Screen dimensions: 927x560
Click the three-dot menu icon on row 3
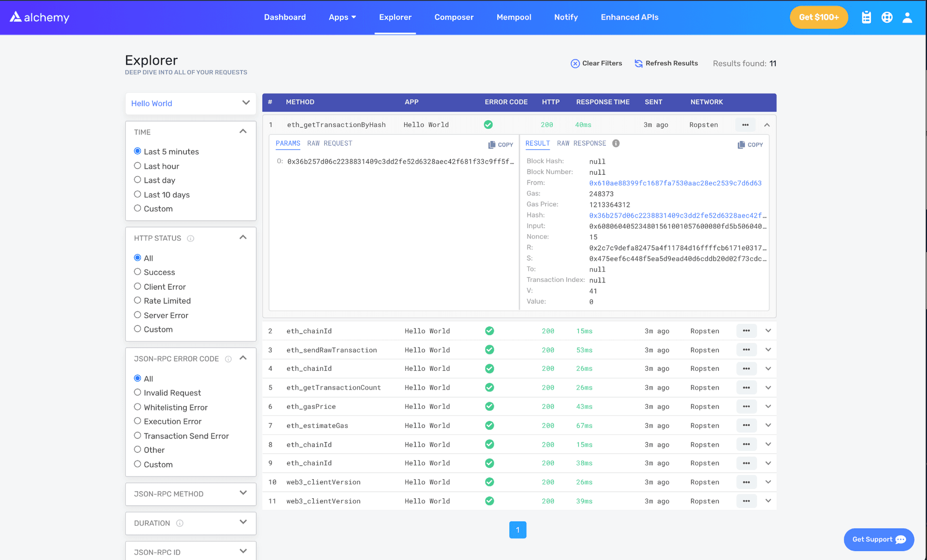coord(746,350)
